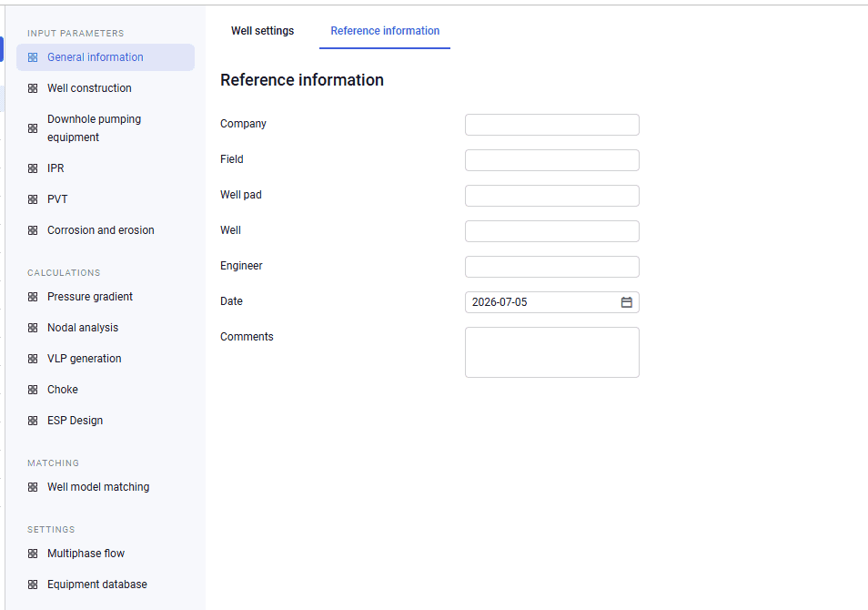Image resolution: width=868 pixels, height=610 pixels.
Task: Click the ESP Design icon
Action: pyautogui.click(x=33, y=421)
